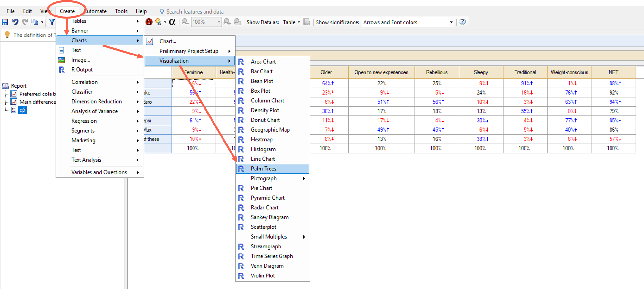Click the Undo arrow icon

[15, 22]
